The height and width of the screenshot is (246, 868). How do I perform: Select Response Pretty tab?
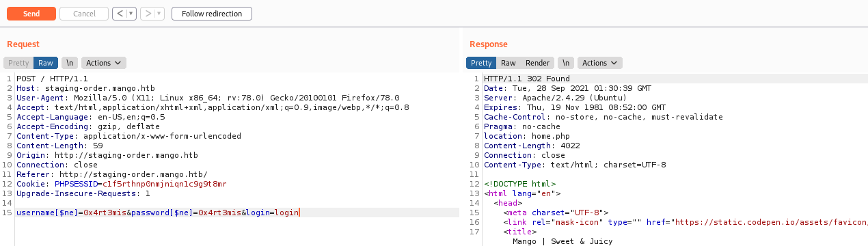(481, 63)
